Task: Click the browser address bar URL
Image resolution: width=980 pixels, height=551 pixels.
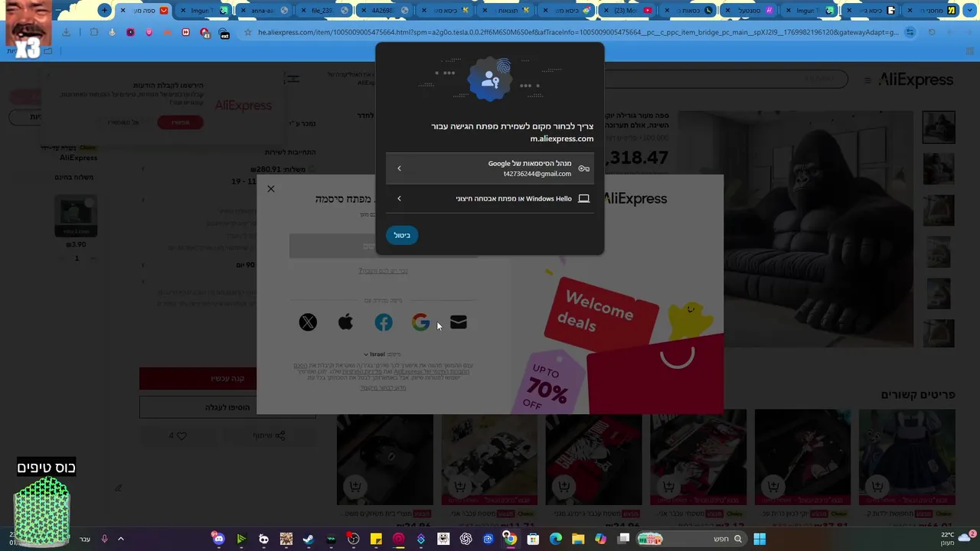Action: coord(578,33)
